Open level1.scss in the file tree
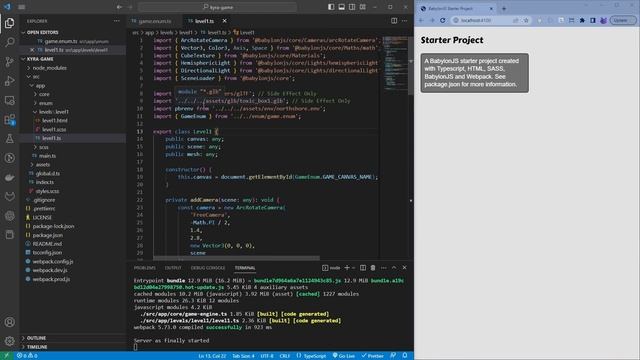Image resolution: width=640 pixels, height=360 pixels. click(54, 129)
